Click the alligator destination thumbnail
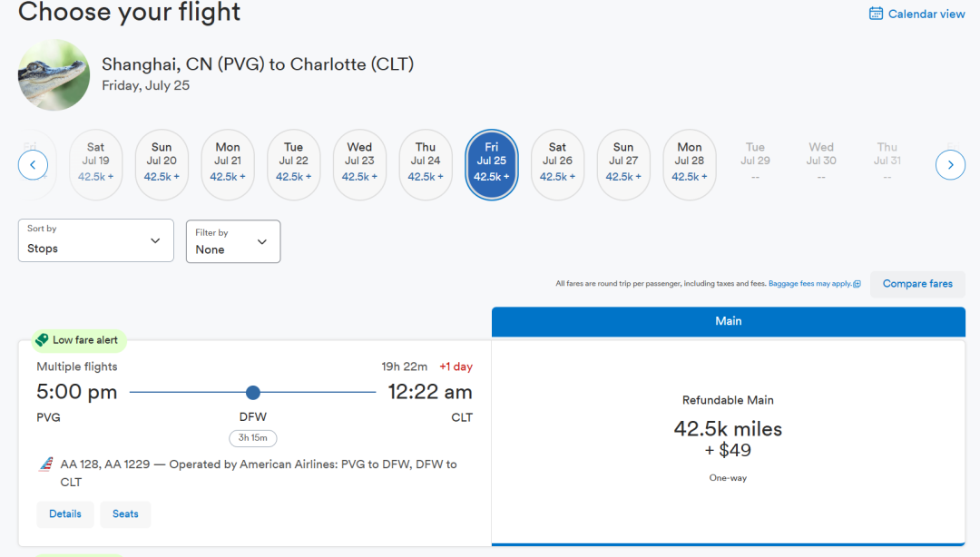The image size is (980, 557). click(x=54, y=74)
